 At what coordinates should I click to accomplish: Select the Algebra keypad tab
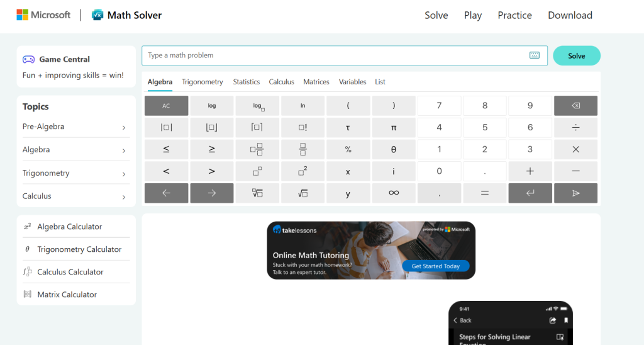coord(160,82)
